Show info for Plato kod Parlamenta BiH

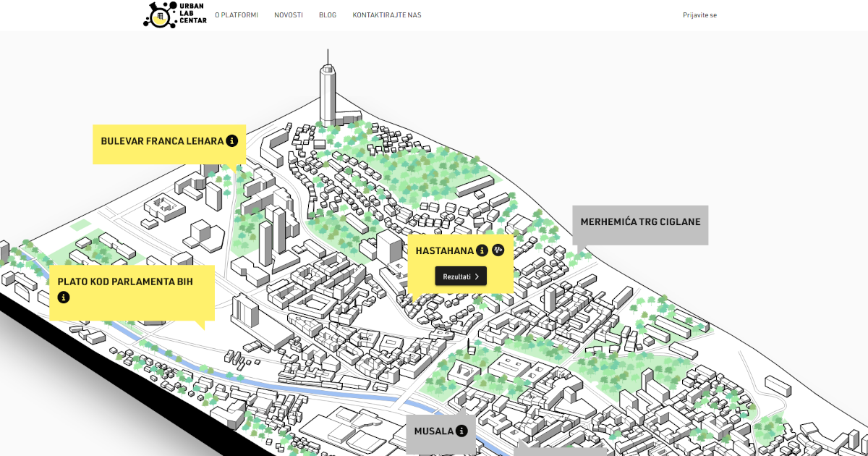(x=64, y=297)
